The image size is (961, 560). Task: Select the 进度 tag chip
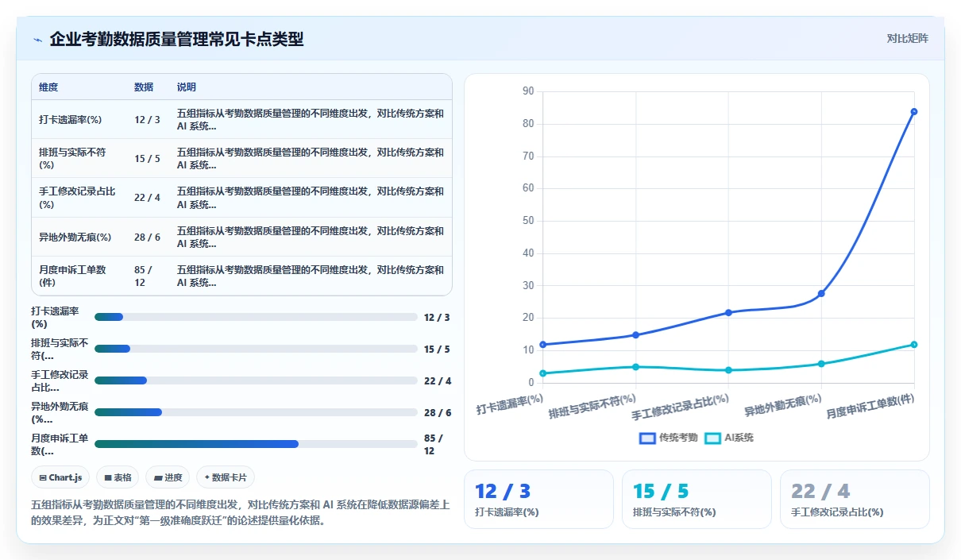click(168, 477)
